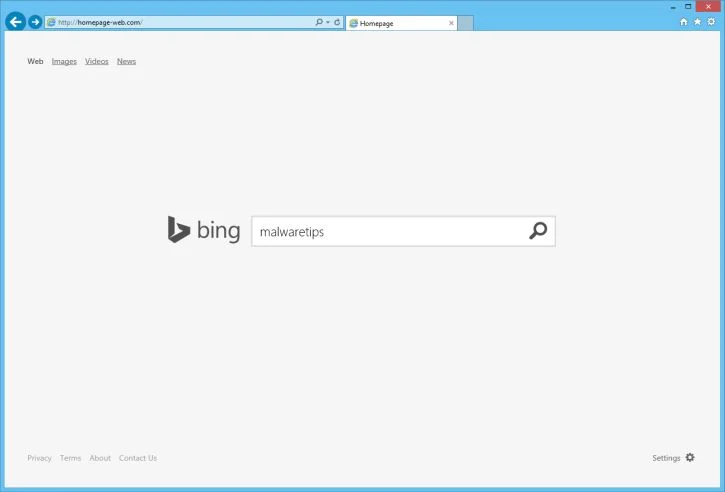Click the page icon in the address bar
Viewport: 725px width, 492px height.
pyautogui.click(x=51, y=22)
